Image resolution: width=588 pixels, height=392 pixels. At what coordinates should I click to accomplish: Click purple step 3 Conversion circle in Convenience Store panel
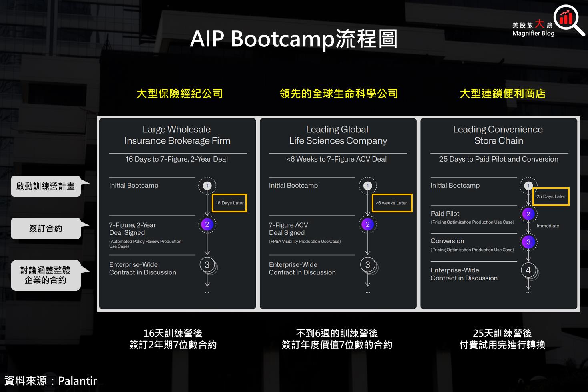tap(528, 242)
